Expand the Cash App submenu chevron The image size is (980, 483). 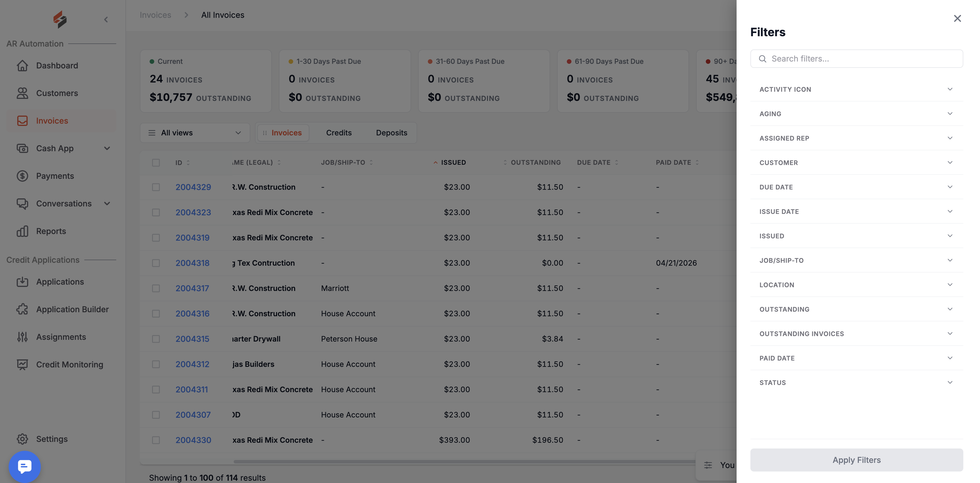[107, 148]
